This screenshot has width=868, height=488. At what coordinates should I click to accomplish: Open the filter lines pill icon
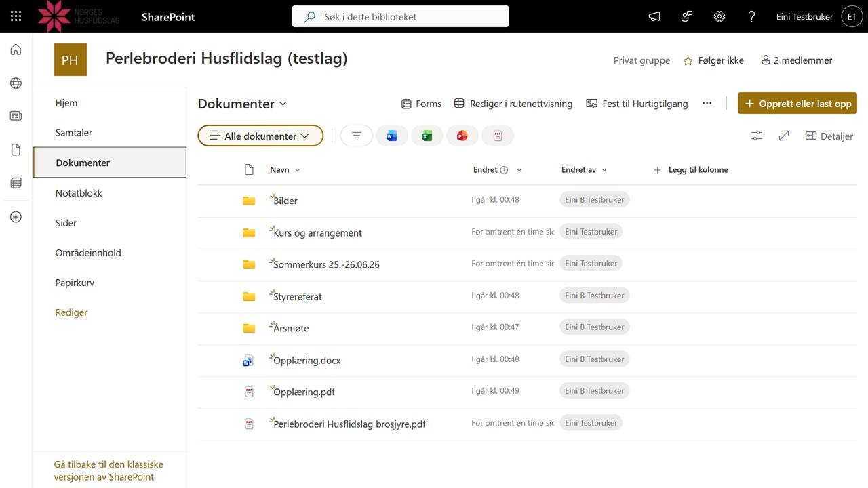pos(357,136)
